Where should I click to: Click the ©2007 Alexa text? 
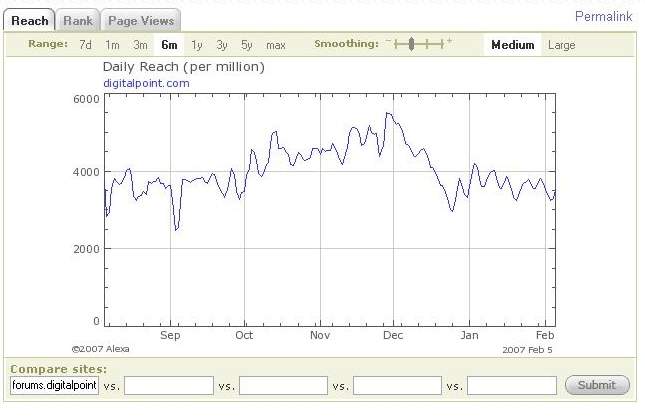click(100, 349)
